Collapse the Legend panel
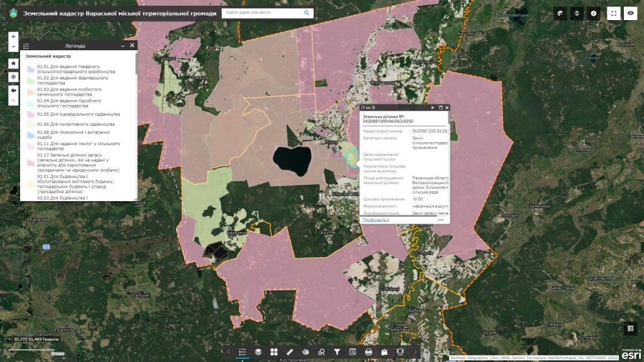 tap(123, 46)
